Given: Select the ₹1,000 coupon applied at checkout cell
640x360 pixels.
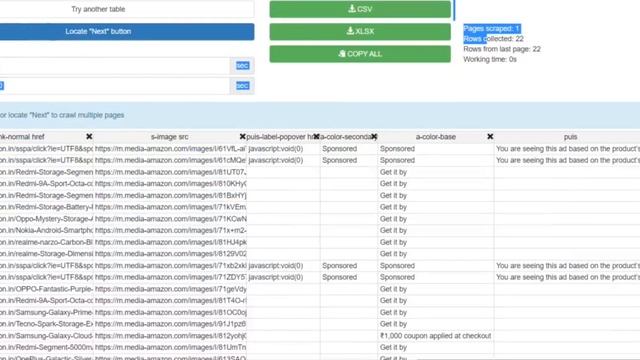Looking at the screenshot, I should [436, 336].
